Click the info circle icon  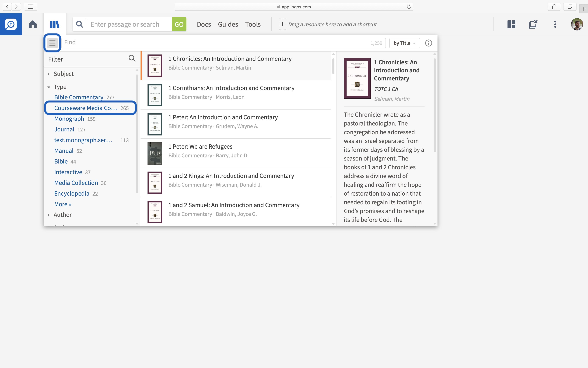[428, 43]
